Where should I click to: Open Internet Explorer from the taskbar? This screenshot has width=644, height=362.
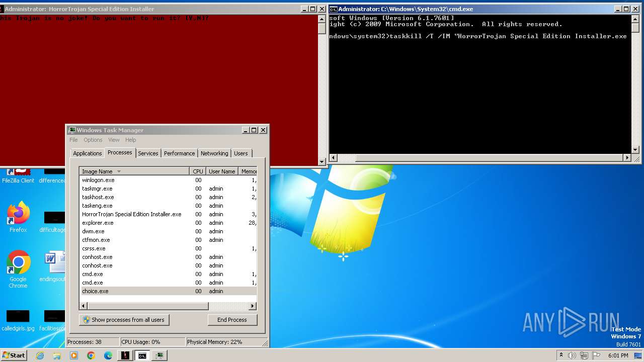[40, 355]
